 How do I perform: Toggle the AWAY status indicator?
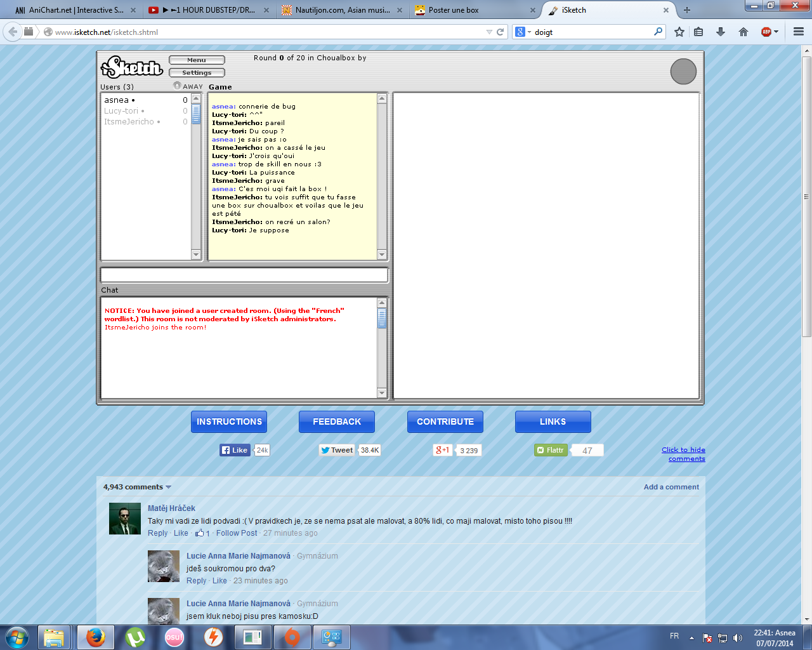click(178, 86)
